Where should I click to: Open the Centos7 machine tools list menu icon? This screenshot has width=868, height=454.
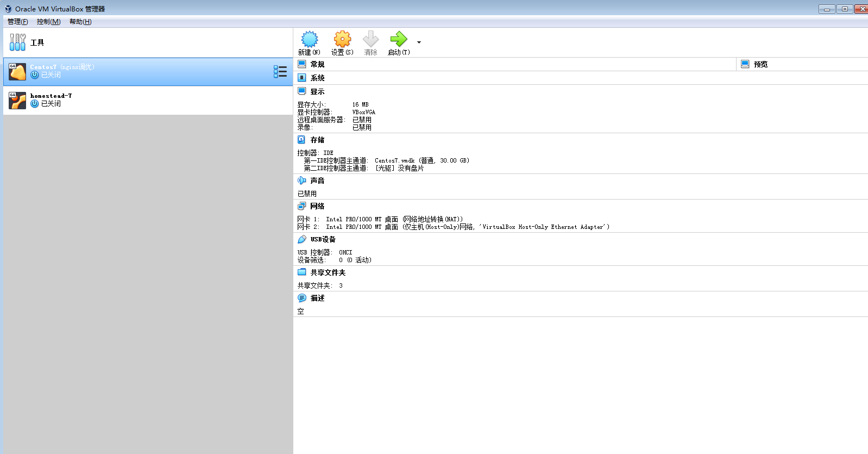pyautogui.click(x=280, y=72)
